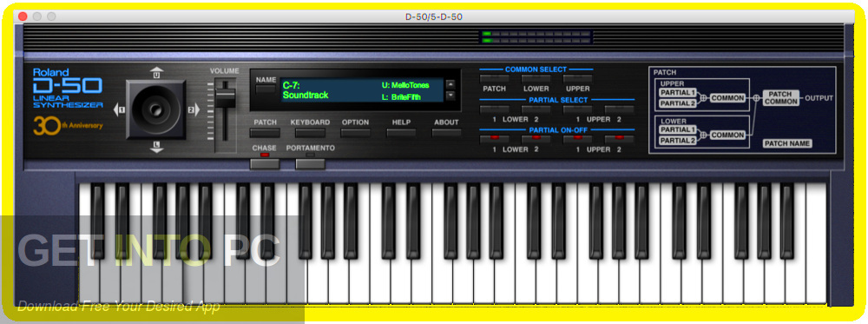Click the patch name Soundtrack on display
Screen dimensions: 868x324
[x=306, y=96]
